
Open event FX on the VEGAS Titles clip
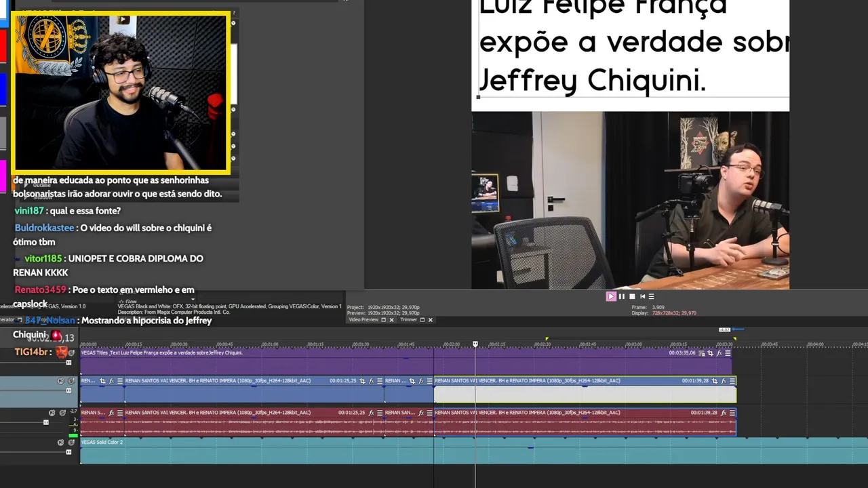tap(719, 353)
